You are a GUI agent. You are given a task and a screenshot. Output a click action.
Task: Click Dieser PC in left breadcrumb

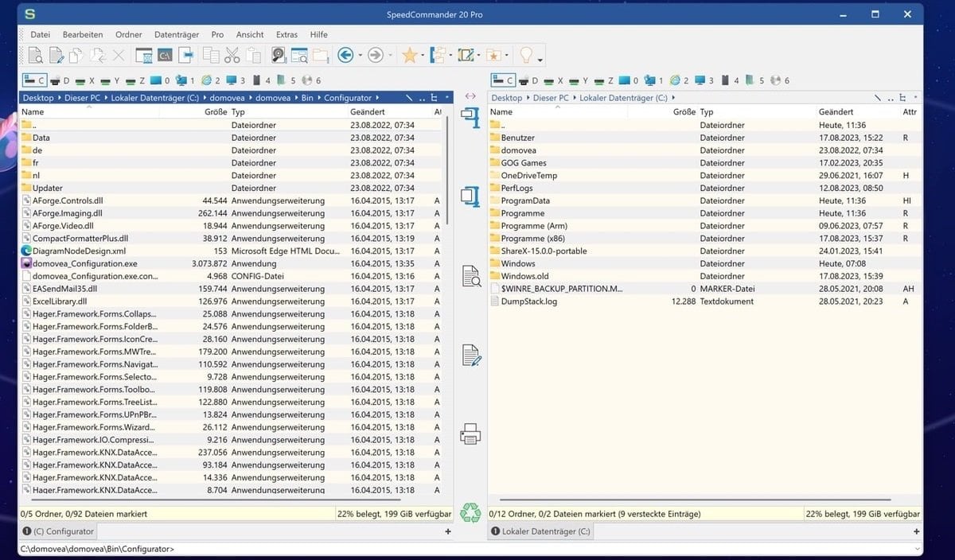(84, 98)
